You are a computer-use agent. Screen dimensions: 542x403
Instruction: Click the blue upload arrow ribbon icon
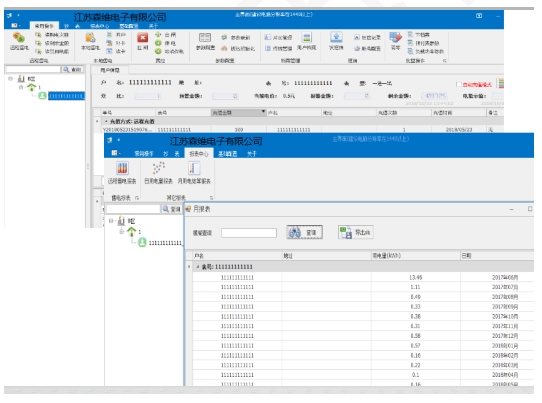pyautogui.click(x=336, y=37)
